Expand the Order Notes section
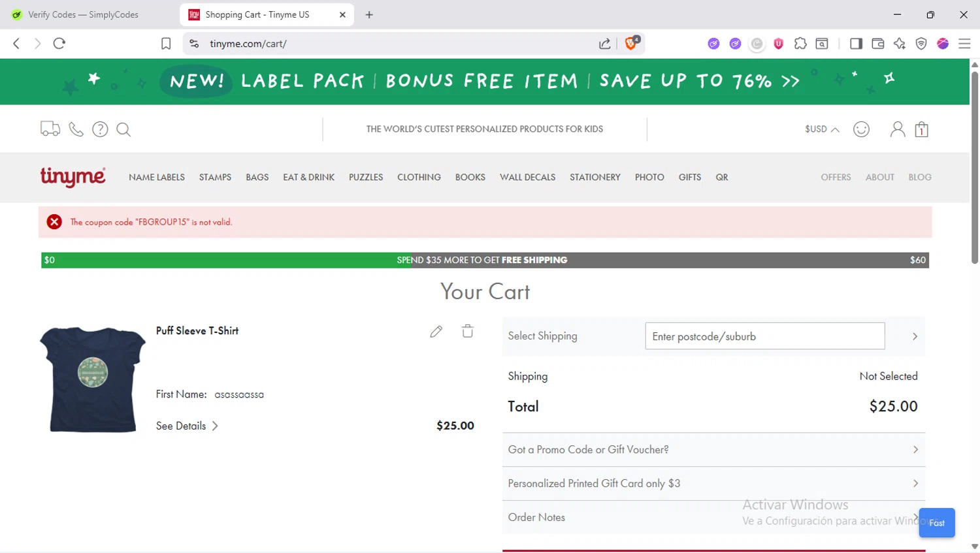 tap(713, 518)
